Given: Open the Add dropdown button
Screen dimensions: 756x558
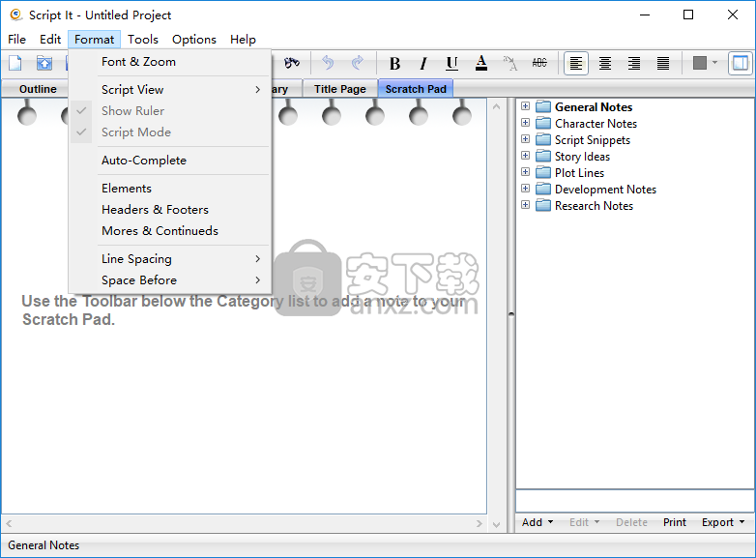Looking at the screenshot, I should coord(538,522).
